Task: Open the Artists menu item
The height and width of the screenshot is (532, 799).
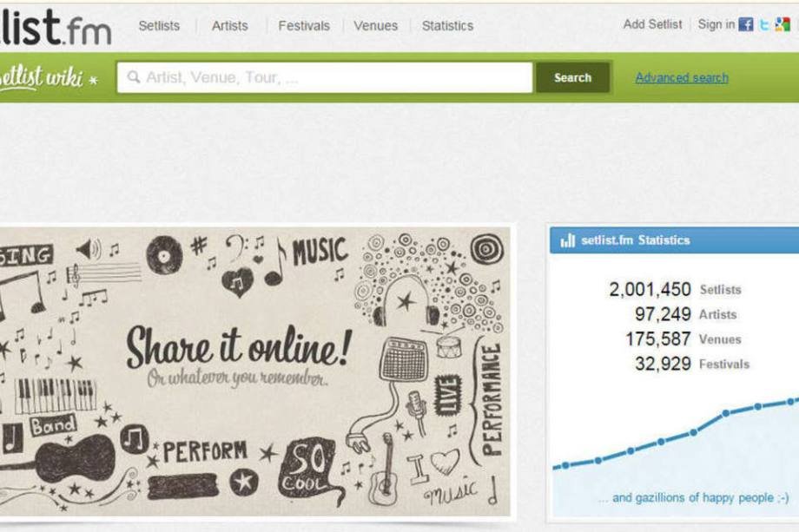Action: click(230, 25)
